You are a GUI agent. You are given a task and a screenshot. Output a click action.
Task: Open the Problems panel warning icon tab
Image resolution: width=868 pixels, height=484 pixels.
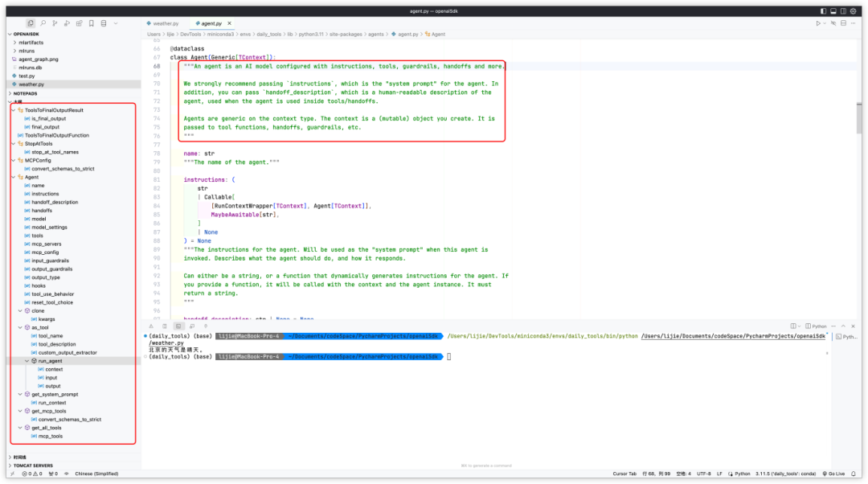[151, 326]
